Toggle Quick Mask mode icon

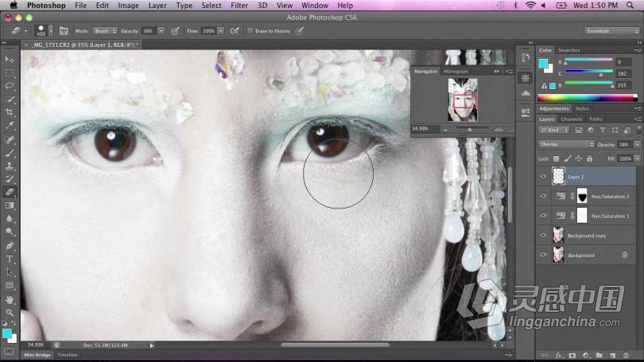point(9,352)
